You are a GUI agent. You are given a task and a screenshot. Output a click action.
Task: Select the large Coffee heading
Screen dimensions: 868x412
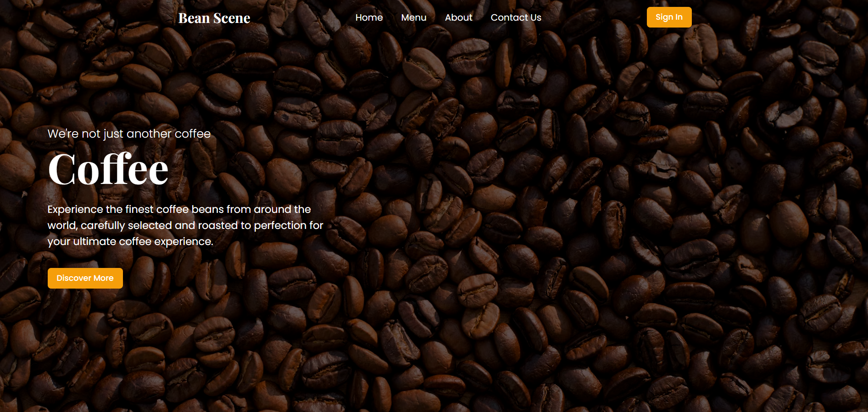108,169
